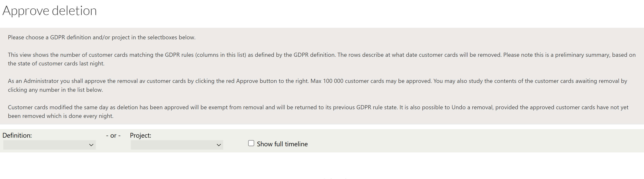Click the "selectboxes below" phrase
This screenshot has height=179, width=644.
(x=171, y=37)
